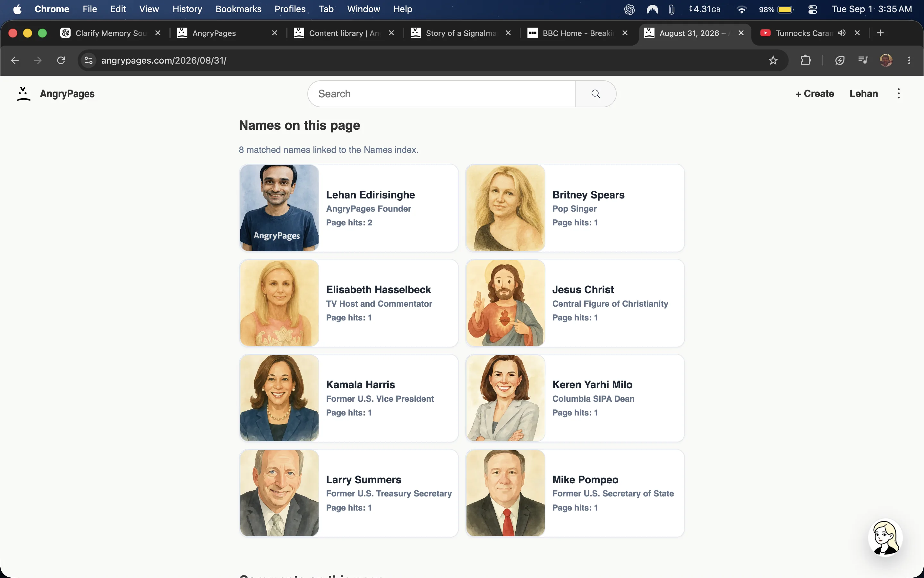Click Kamala Harris portrait thumbnail

(x=279, y=398)
